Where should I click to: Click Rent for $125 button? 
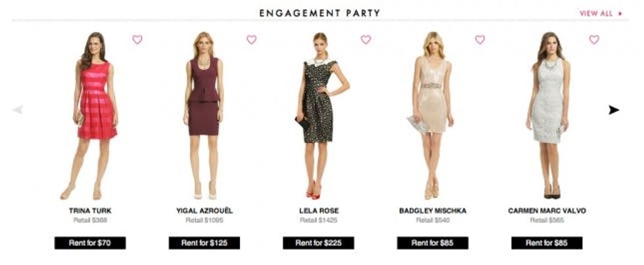204,243
